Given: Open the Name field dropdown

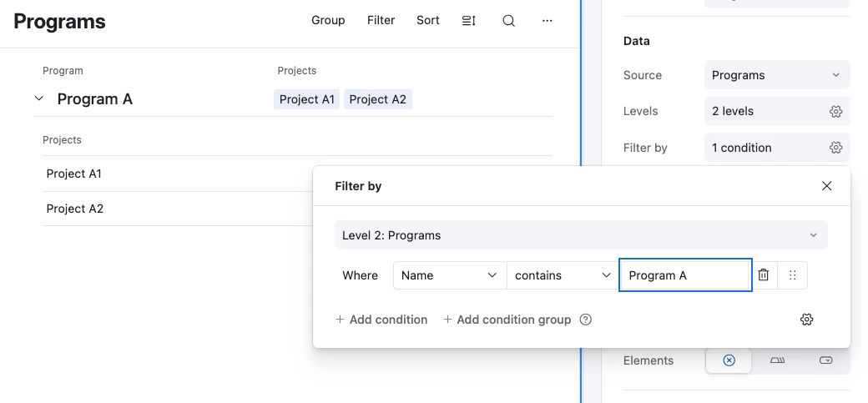Looking at the screenshot, I should [x=449, y=275].
